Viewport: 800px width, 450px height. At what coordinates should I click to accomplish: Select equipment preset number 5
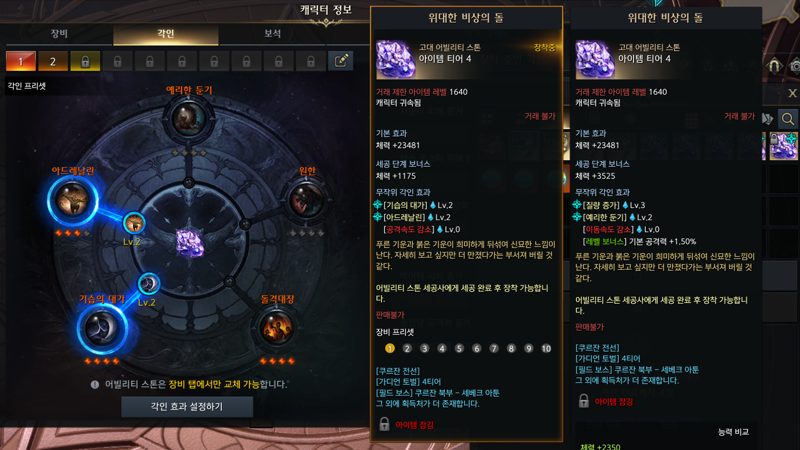pos(459,348)
